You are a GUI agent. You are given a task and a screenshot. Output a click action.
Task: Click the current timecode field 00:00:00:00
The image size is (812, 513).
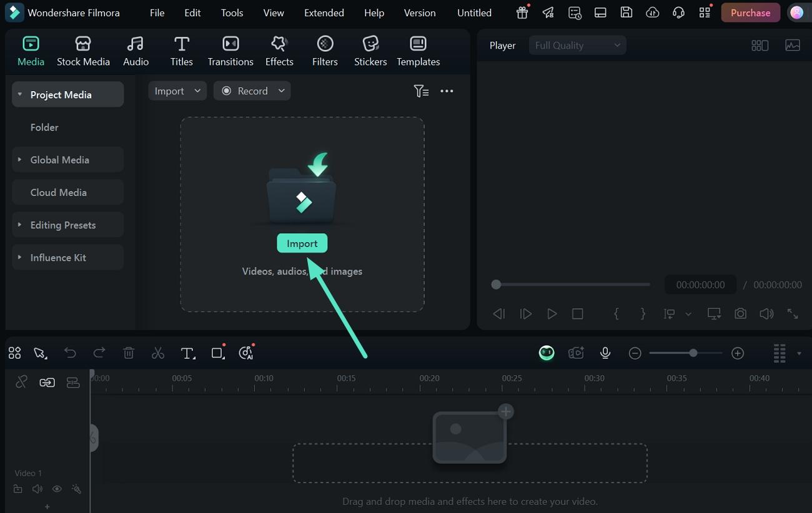click(x=700, y=285)
